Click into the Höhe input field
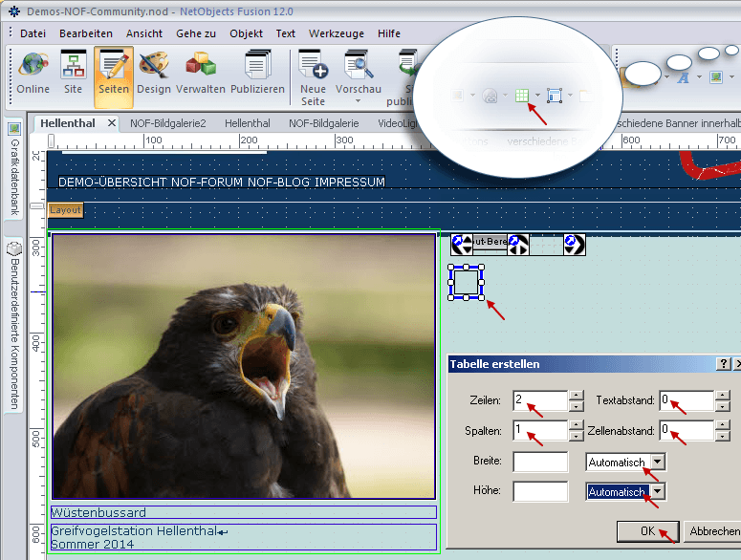This screenshot has height=560, width=741. pos(540,491)
